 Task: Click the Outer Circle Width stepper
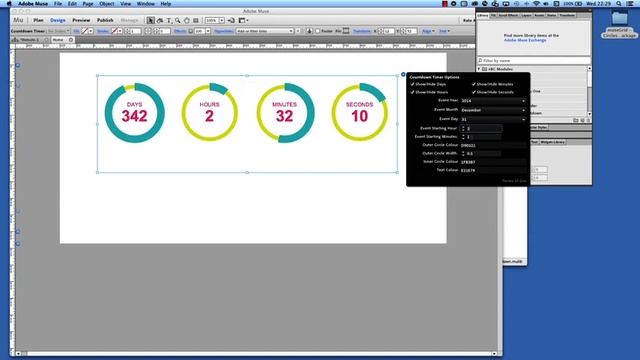point(463,153)
